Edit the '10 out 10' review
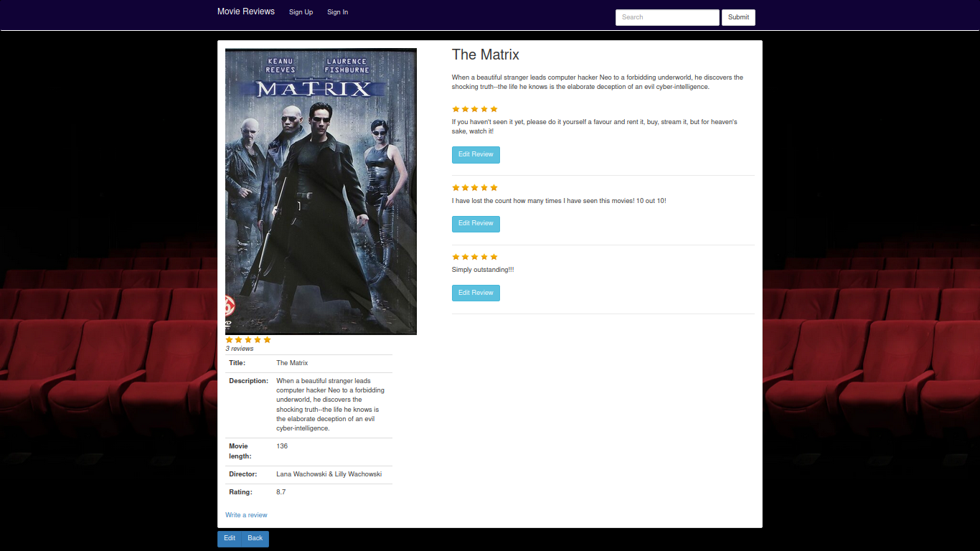Viewport: 980px width, 551px height. (476, 224)
